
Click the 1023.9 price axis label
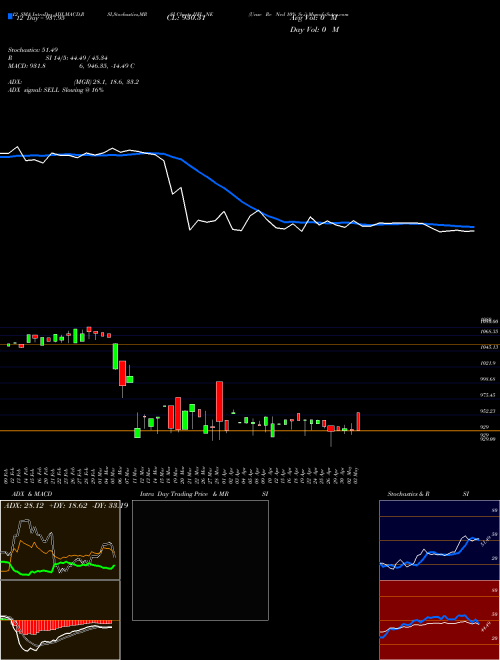[x=489, y=363]
